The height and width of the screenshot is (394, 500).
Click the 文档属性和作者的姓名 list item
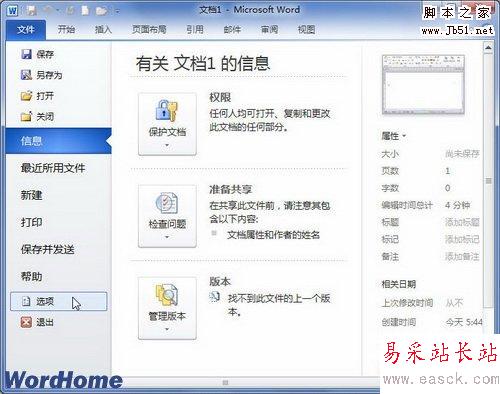[x=273, y=235]
